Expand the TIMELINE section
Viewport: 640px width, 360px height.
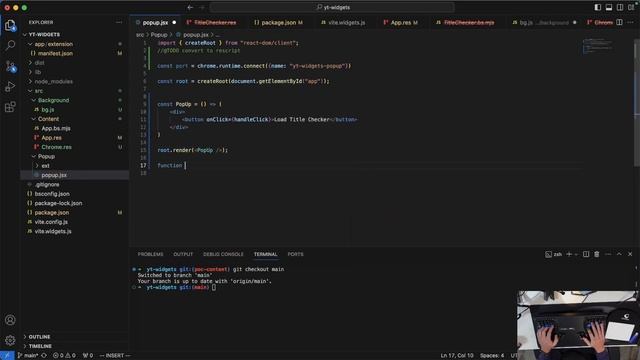click(x=40, y=346)
